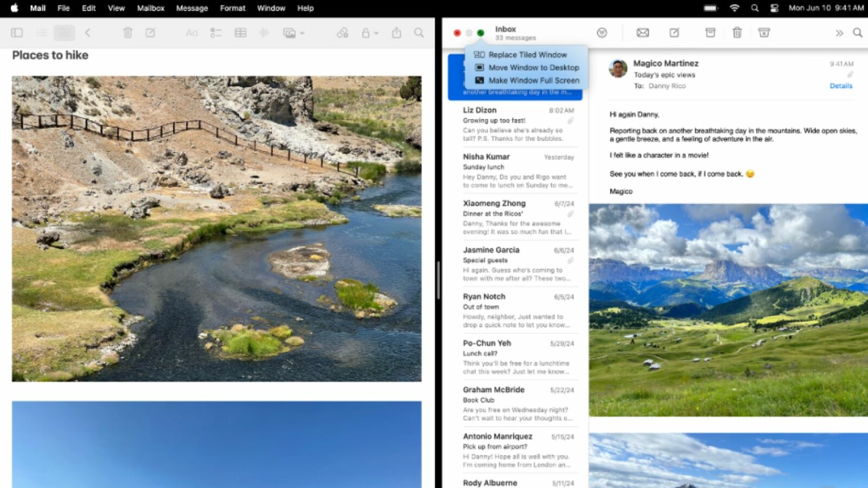Click the Mail filter messages icon

click(x=602, y=33)
